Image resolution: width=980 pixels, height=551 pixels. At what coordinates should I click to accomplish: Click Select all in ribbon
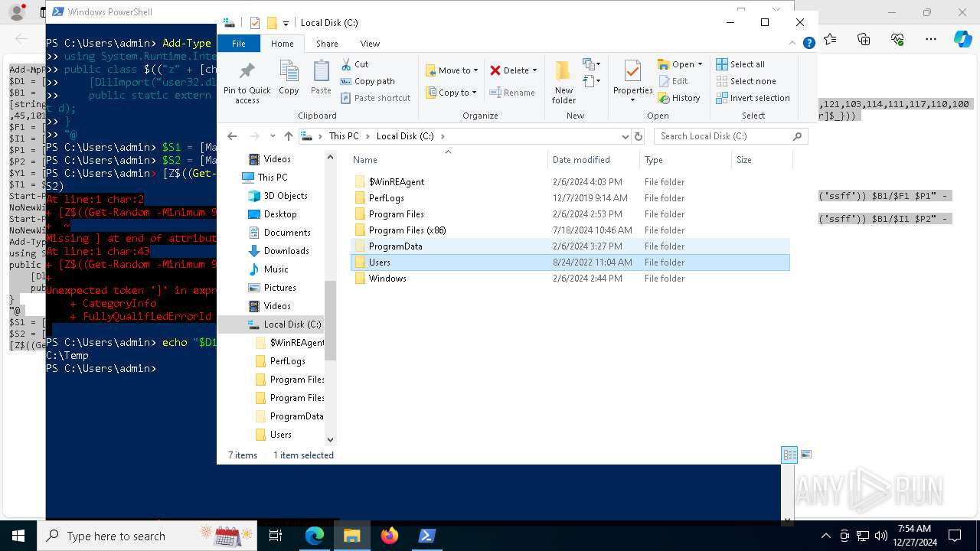tap(740, 64)
